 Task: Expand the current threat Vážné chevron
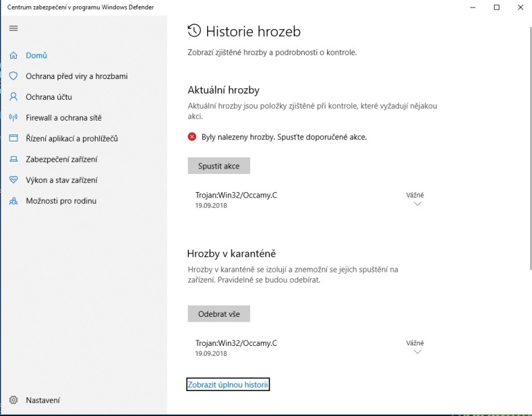[418, 204]
